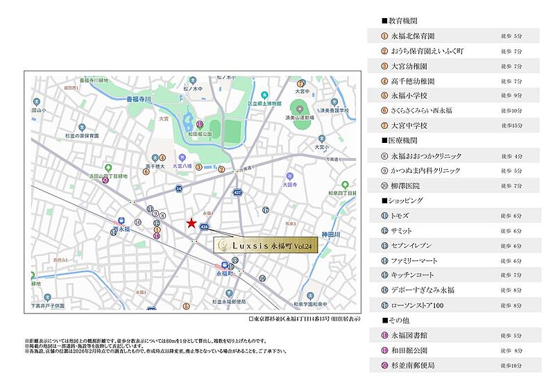Image resolution: width=555 pixels, height=392 pixels.
Task: Click the 浜田山四丁目緑地 park marker
Action: point(108,168)
